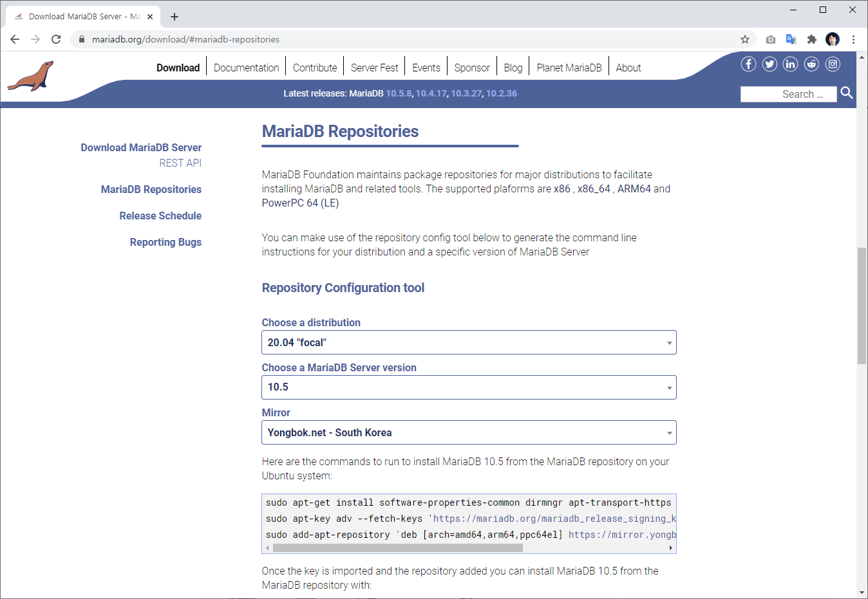
Task: Close the Download MariaDB Server tab
Action: pos(150,17)
